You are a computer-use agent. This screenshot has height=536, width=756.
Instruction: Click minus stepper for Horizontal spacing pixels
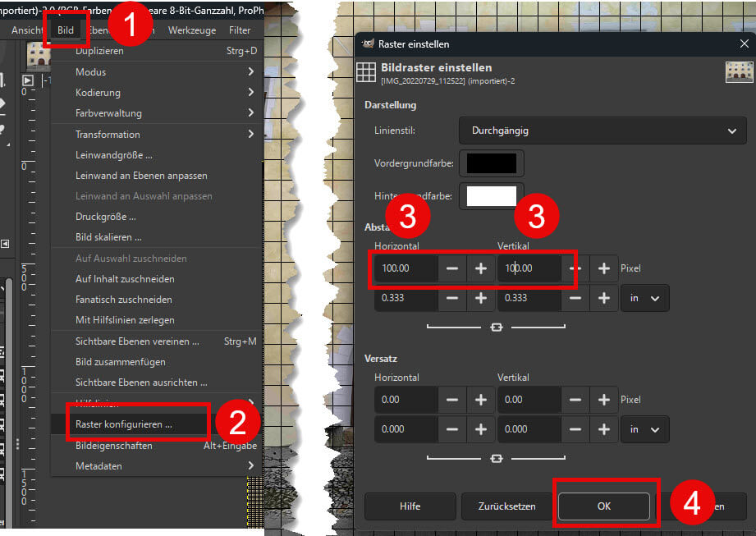click(452, 268)
